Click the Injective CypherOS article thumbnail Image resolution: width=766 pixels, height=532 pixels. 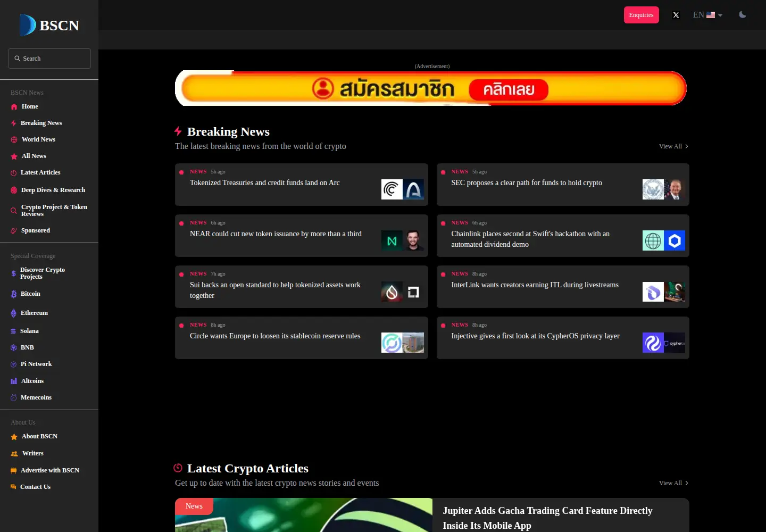664,343
